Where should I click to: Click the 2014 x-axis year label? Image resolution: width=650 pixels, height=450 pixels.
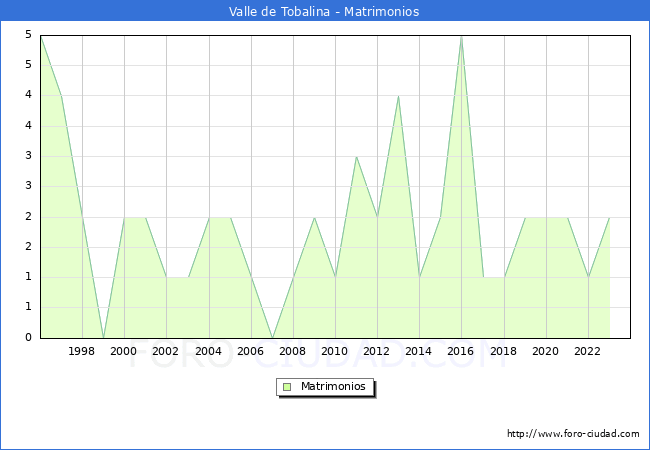[419, 351]
